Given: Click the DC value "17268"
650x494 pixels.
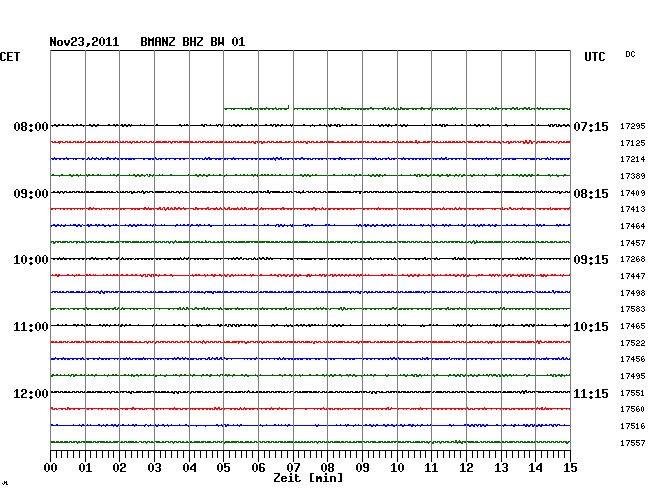Looking at the screenshot, I should click(633, 259).
